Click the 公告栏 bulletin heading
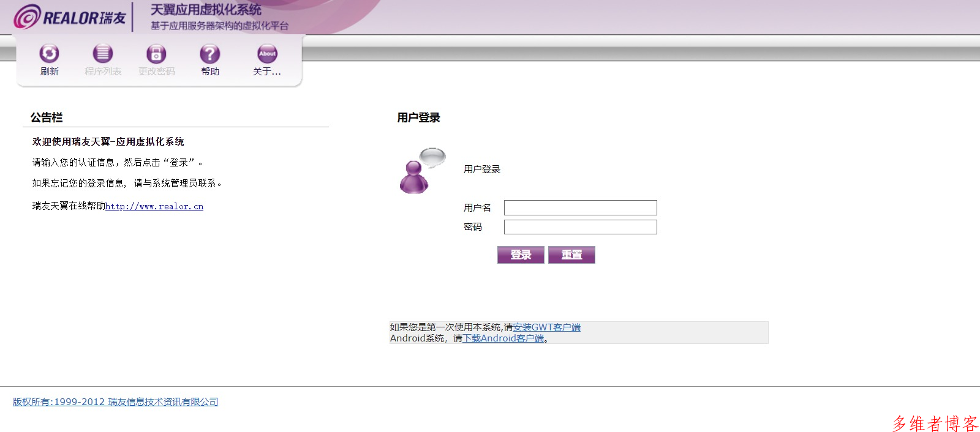Viewport: 980px width, 432px height. pos(47,117)
